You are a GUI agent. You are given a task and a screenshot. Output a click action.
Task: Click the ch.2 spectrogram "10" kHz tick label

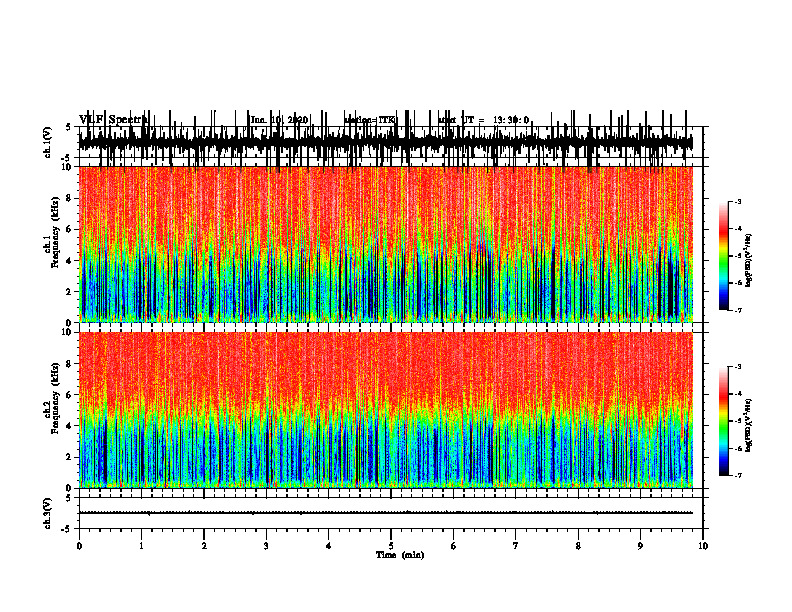click(68, 333)
